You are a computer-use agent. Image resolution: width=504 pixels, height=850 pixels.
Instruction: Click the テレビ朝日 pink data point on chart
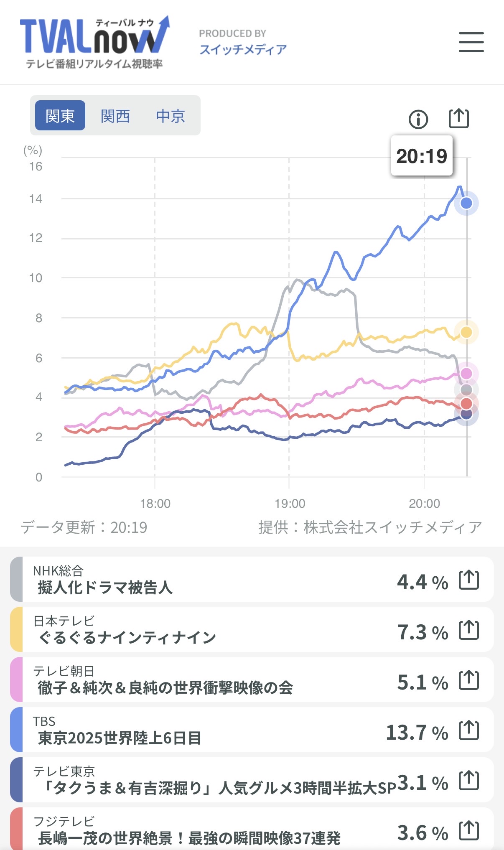pyautogui.click(x=466, y=373)
